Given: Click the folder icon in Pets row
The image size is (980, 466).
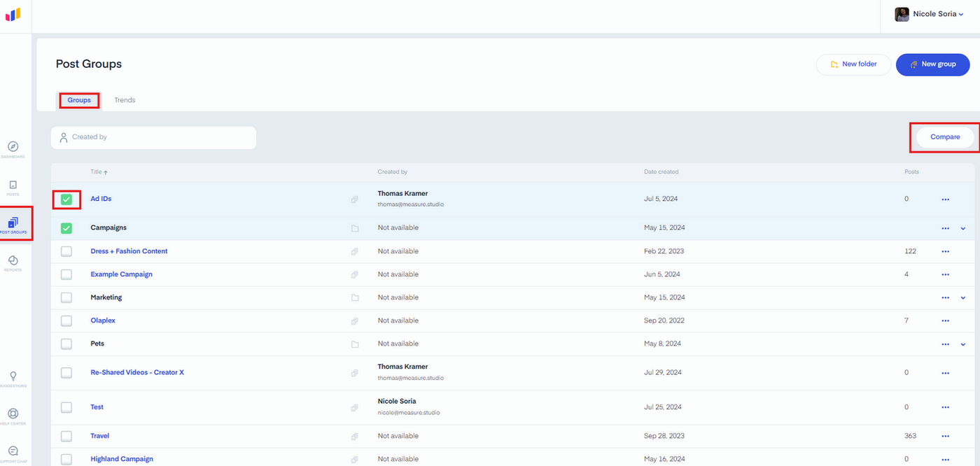Looking at the screenshot, I should (355, 344).
